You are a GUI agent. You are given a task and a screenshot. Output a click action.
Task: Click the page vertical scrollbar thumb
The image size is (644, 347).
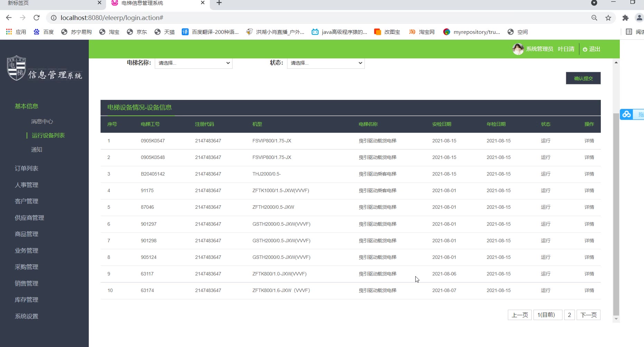click(x=616, y=214)
